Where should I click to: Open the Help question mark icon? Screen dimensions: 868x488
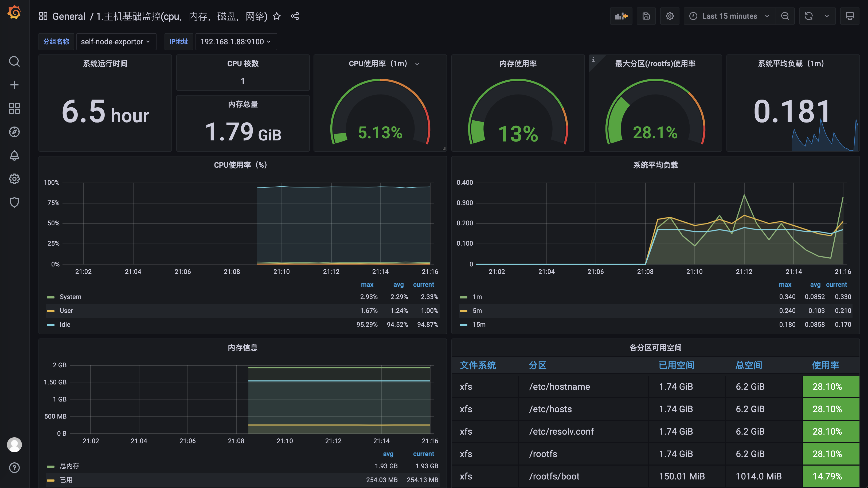[x=14, y=468]
